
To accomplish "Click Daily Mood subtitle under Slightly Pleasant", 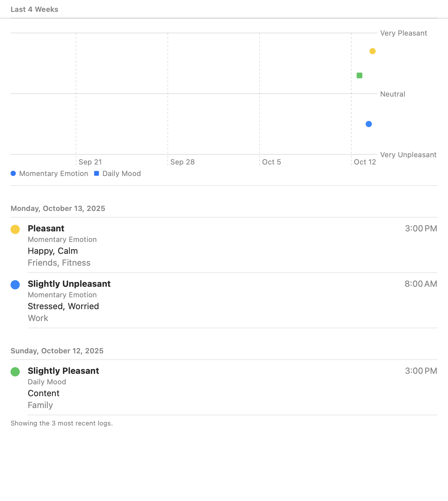I will coord(47,382).
